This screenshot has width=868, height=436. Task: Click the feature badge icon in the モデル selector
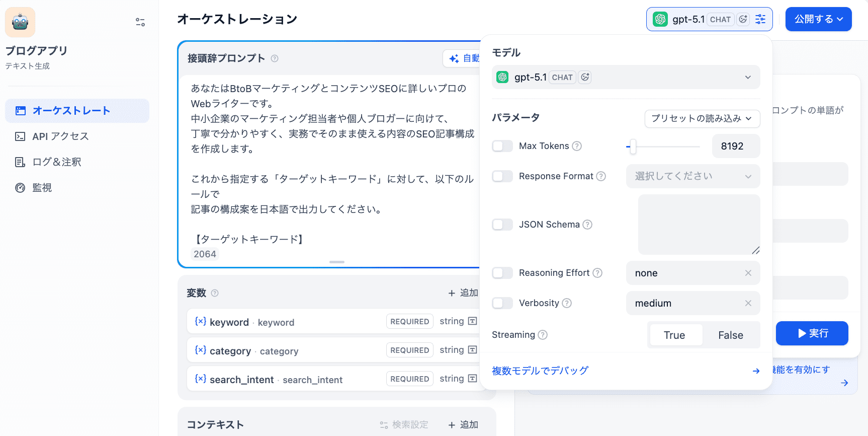[x=585, y=77]
